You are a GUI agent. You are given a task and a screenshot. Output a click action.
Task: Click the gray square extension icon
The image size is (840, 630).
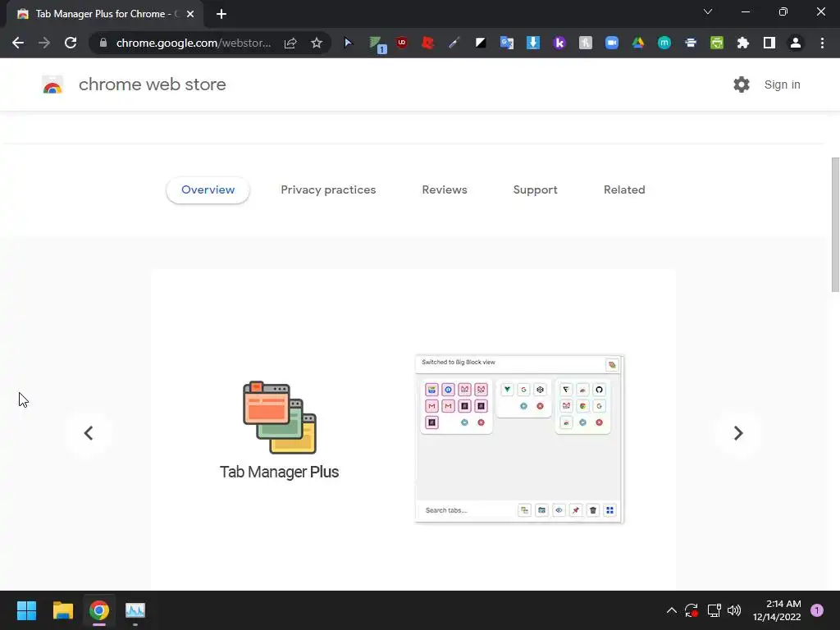point(586,43)
